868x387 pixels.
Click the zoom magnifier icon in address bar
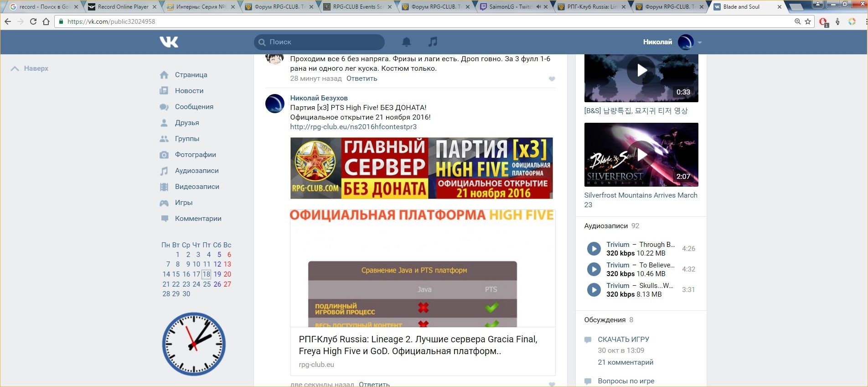(797, 21)
